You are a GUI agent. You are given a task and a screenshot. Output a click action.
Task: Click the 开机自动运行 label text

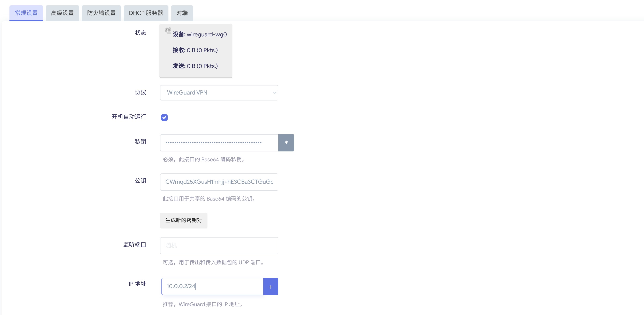click(129, 117)
